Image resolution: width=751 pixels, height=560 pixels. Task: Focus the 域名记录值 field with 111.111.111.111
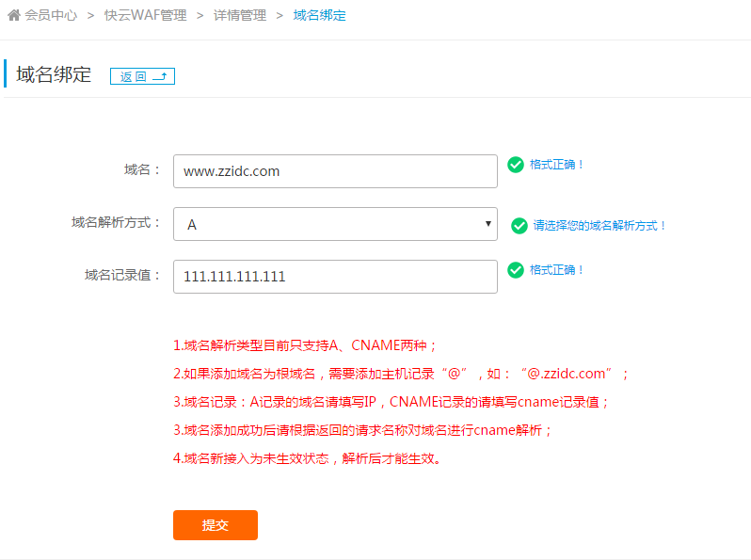335,277
